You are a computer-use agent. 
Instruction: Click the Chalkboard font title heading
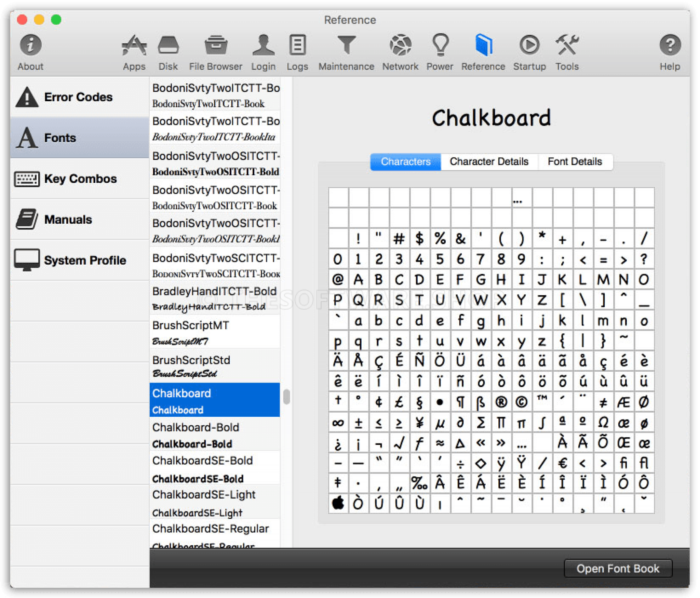tap(491, 118)
